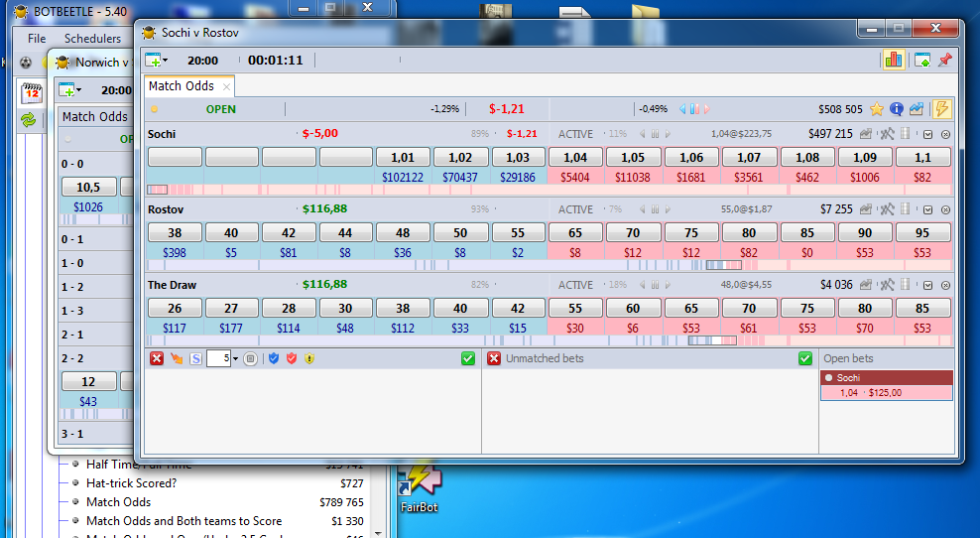Viewport: 980px width, 538px height.
Task: Open the Schedulers menu in BotBeetle
Action: coord(92,38)
